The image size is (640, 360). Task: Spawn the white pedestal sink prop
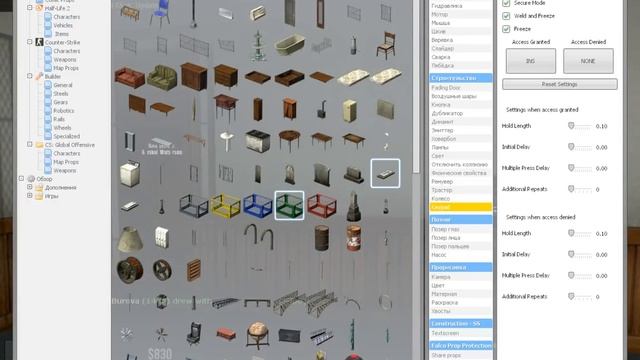point(226,141)
